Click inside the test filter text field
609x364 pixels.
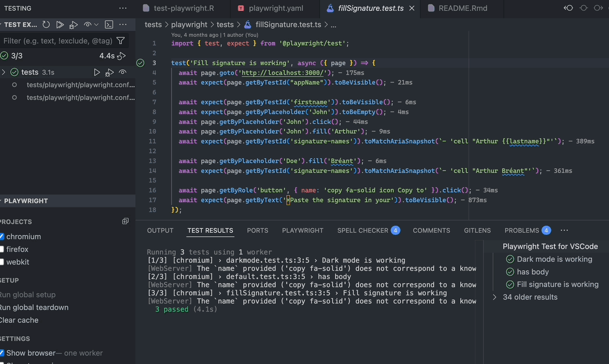(x=58, y=41)
